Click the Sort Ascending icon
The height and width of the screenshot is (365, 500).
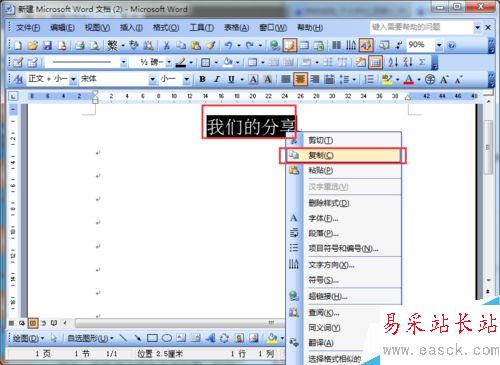[393, 62]
